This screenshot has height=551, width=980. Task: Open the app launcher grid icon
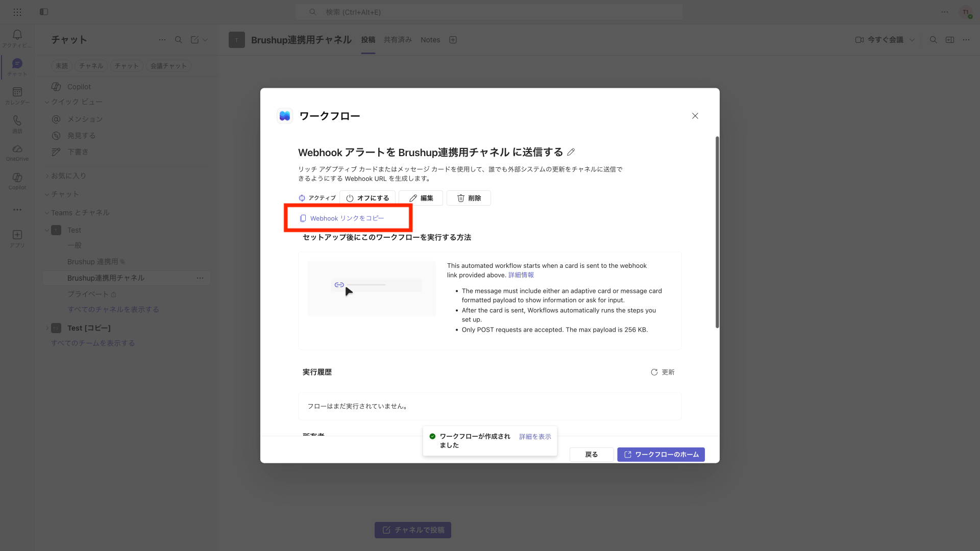[x=17, y=12]
